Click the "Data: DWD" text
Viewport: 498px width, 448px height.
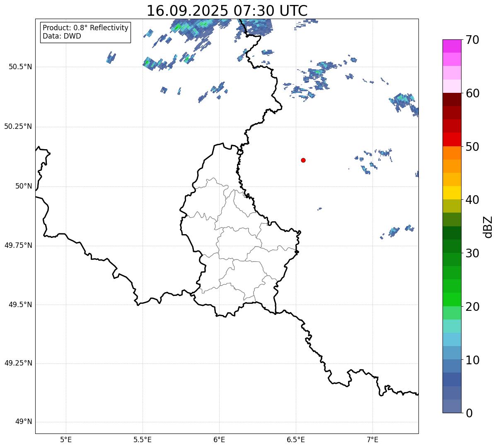[62, 36]
